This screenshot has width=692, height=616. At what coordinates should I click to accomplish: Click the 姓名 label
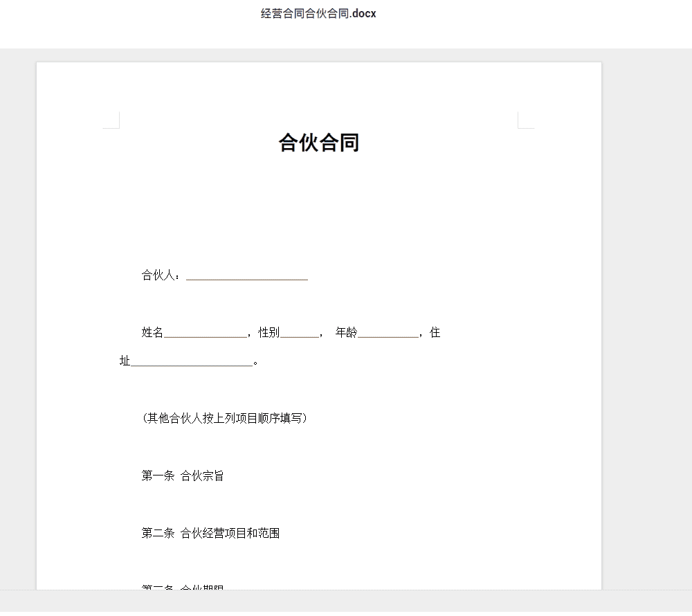pos(152,333)
